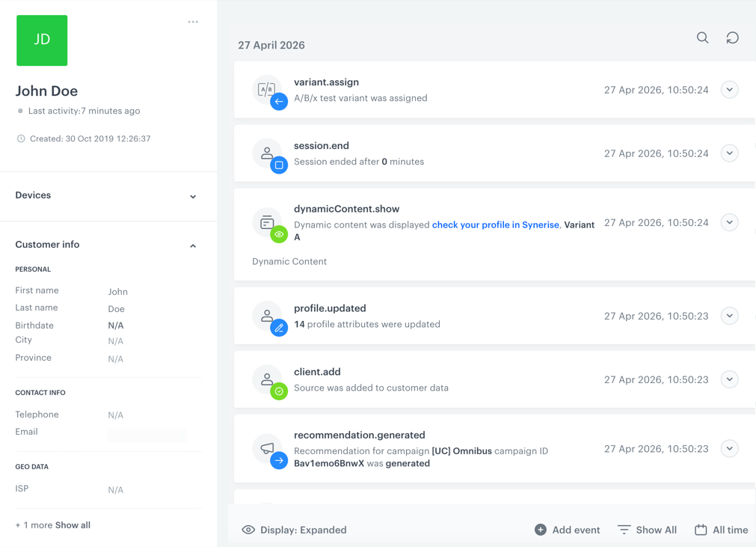Click Show all customer info link
The image size is (756, 547).
[x=73, y=525]
